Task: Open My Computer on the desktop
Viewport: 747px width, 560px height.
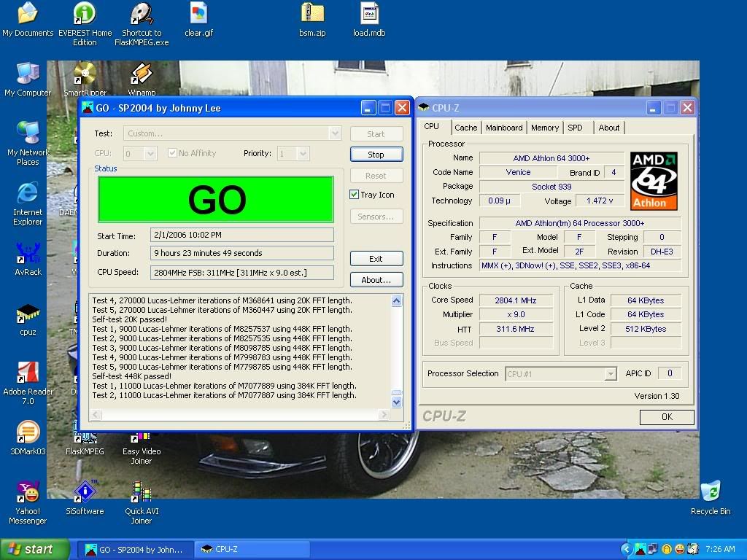Action: [x=28, y=79]
